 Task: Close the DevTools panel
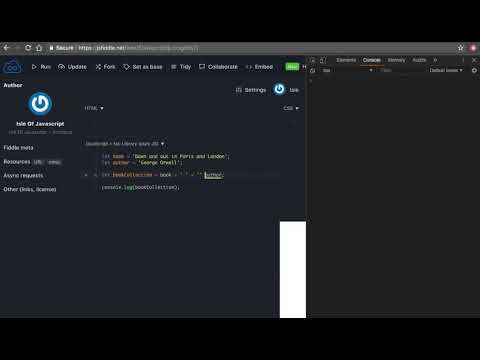pyautogui.click(x=474, y=60)
